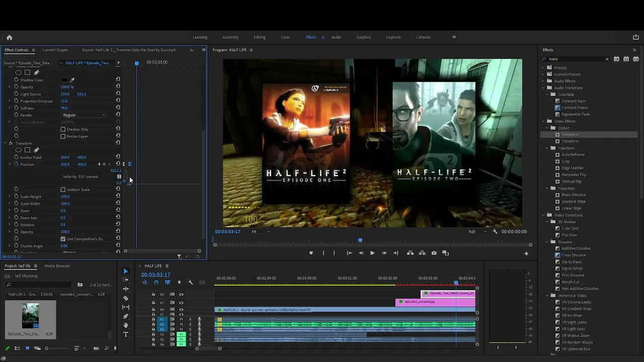Image resolution: width=644 pixels, height=362 pixels.
Task: Open the Graphics workspace
Action: click(364, 37)
